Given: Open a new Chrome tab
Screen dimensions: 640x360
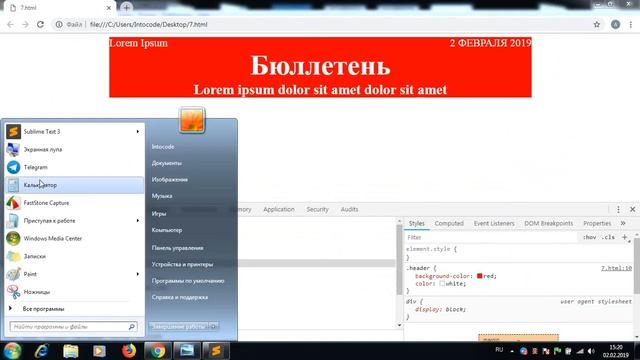Looking at the screenshot, I should pyautogui.click(x=127, y=7).
